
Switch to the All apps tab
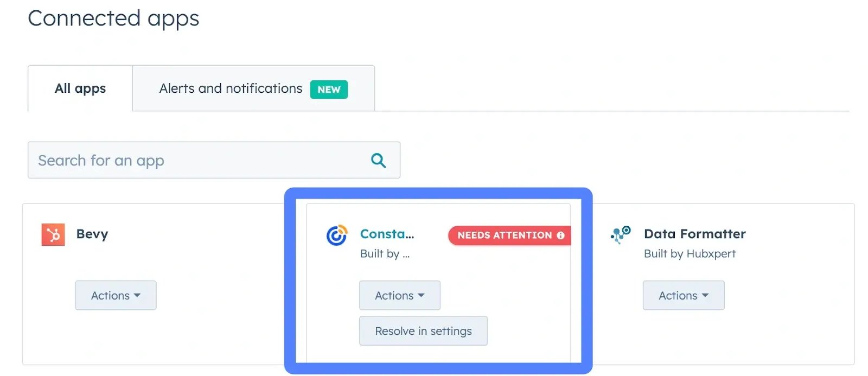point(80,88)
